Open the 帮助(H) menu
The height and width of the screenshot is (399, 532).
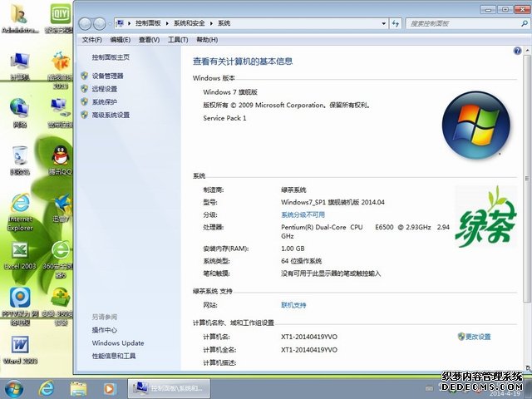[x=207, y=40]
